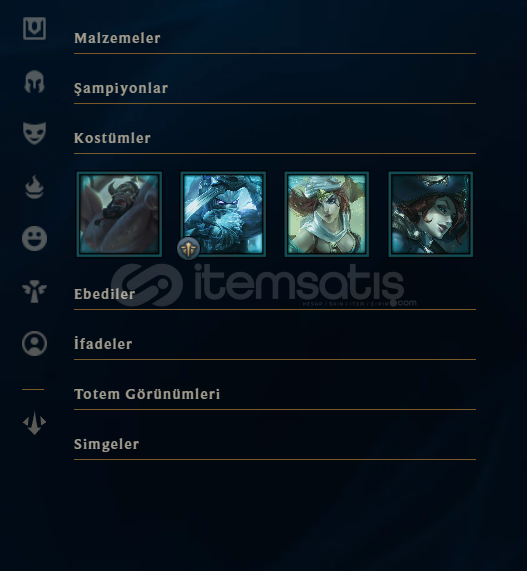This screenshot has height=571, width=527.
Task: Click the gold badge on icy skin
Action: point(188,249)
